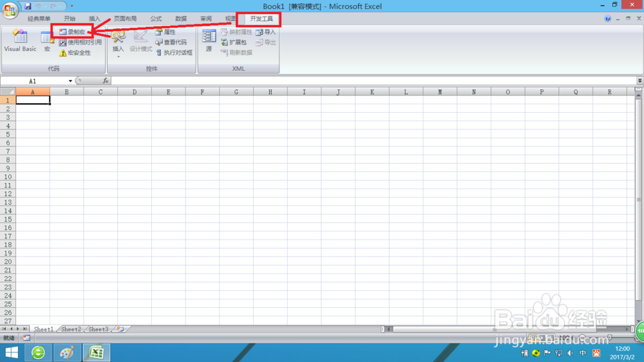Switch to the 经典菜单 tab

pyautogui.click(x=39, y=19)
